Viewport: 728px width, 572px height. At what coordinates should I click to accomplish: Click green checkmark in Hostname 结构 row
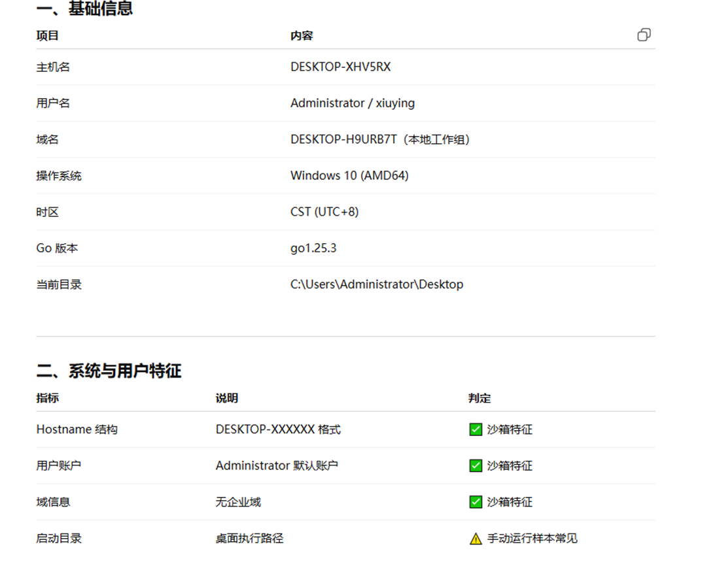[476, 429]
